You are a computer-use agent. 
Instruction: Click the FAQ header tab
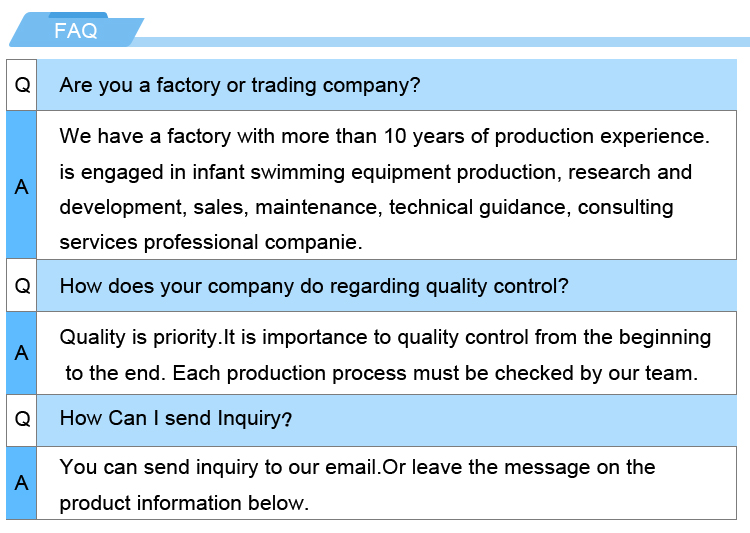click(76, 31)
